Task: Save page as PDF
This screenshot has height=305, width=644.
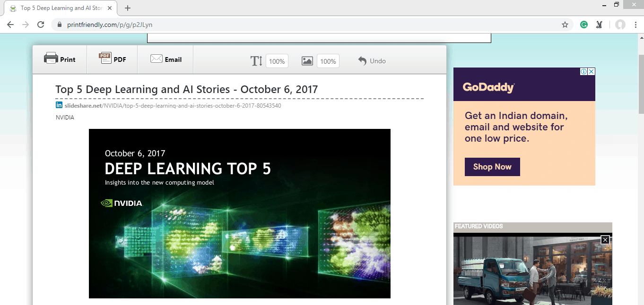Action: click(113, 59)
